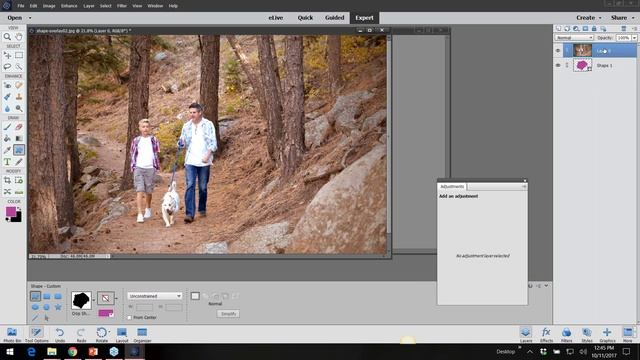Select the Pencil tool
The height and width of the screenshot is (360, 640).
coord(19,162)
